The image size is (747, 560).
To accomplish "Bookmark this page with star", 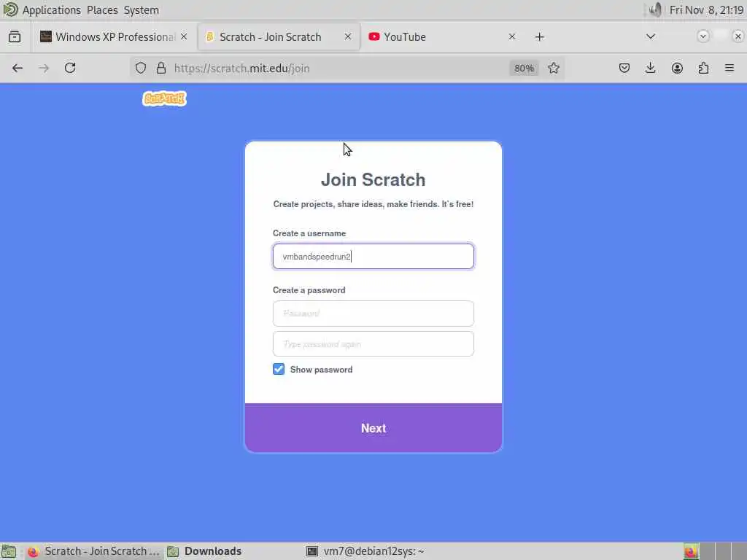I will [x=554, y=68].
